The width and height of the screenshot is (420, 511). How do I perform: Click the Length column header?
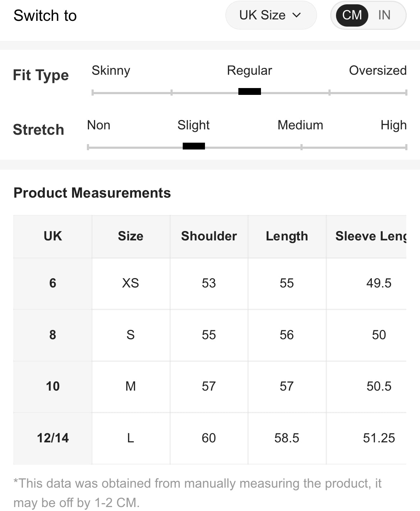coord(287,236)
